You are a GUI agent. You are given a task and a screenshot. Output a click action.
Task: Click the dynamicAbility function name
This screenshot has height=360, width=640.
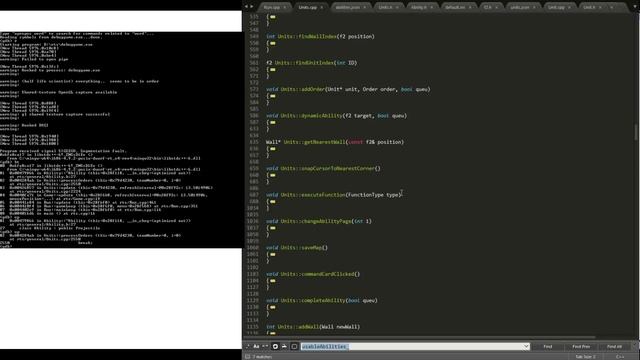coord(322,116)
